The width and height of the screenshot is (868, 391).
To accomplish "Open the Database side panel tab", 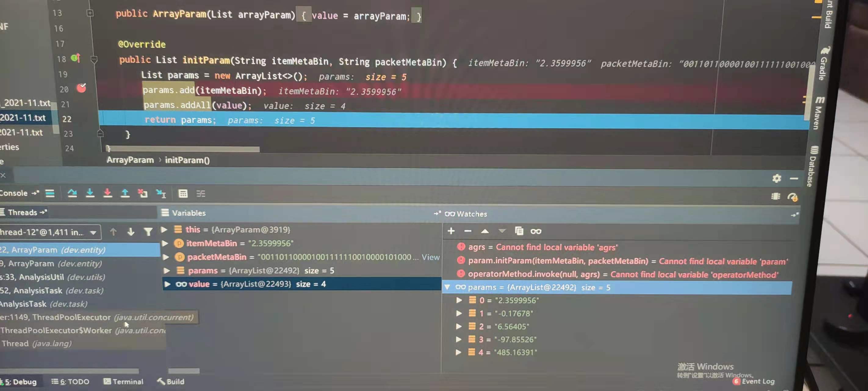I will tap(812, 166).
